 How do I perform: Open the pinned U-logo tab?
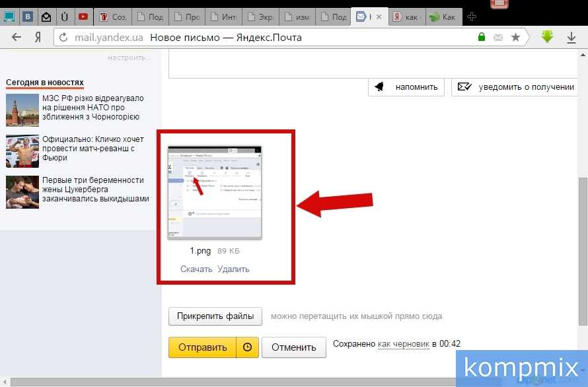[x=64, y=17]
